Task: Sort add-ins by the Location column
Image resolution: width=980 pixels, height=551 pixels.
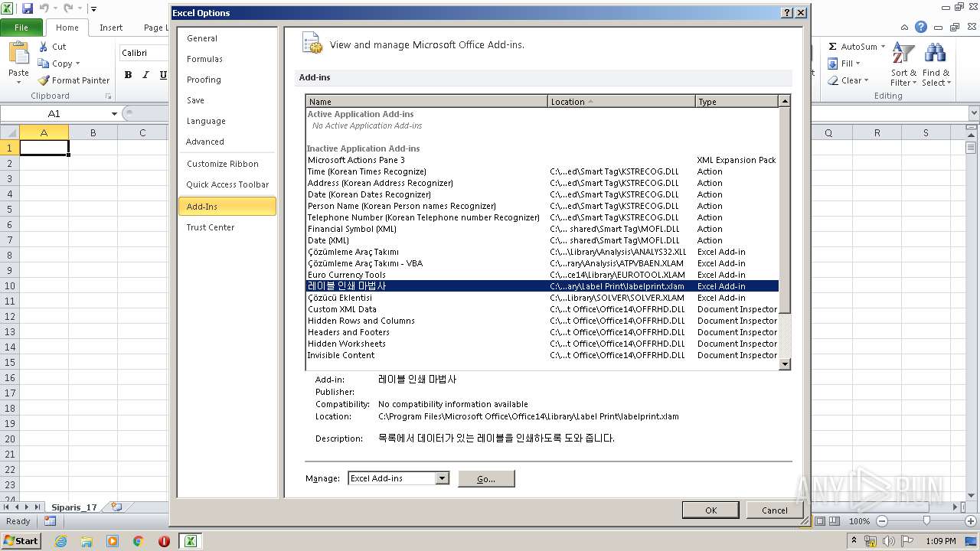Action: [x=621, y=101]
